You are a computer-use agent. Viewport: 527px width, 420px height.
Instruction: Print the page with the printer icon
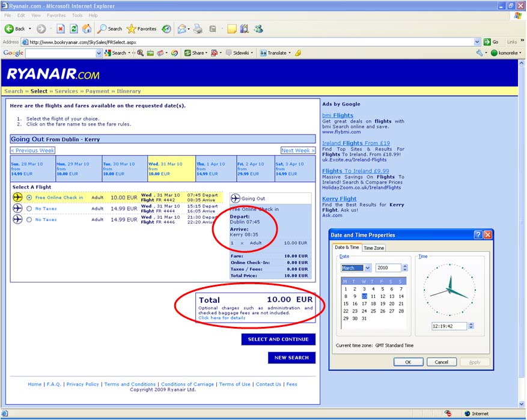tap(198, 29)
